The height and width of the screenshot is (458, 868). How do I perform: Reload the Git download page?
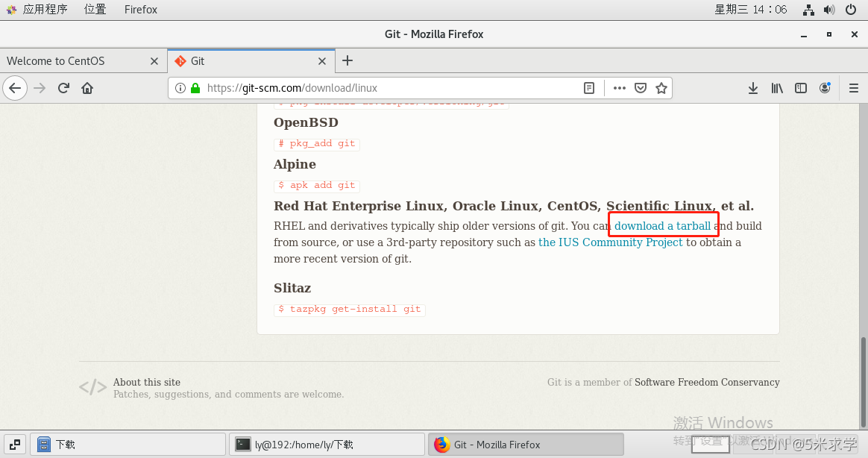(x=63, y=87)
